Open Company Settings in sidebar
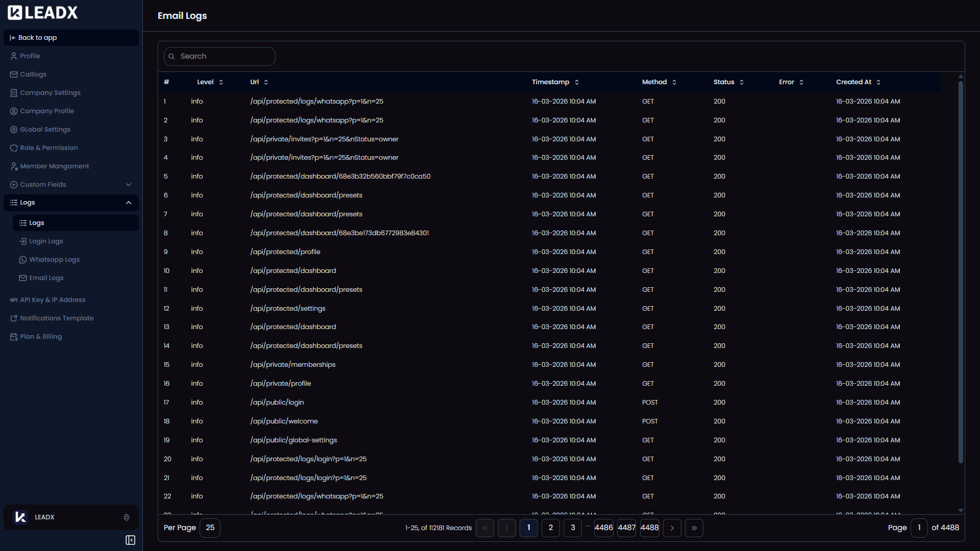Screen dimensions: 980x551 click(50, 93)
